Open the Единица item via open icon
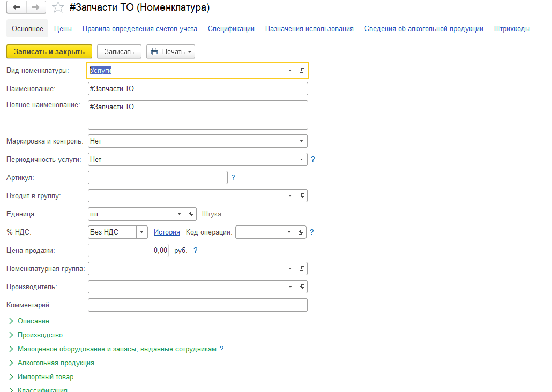552x392 pixels. (191, 214)
